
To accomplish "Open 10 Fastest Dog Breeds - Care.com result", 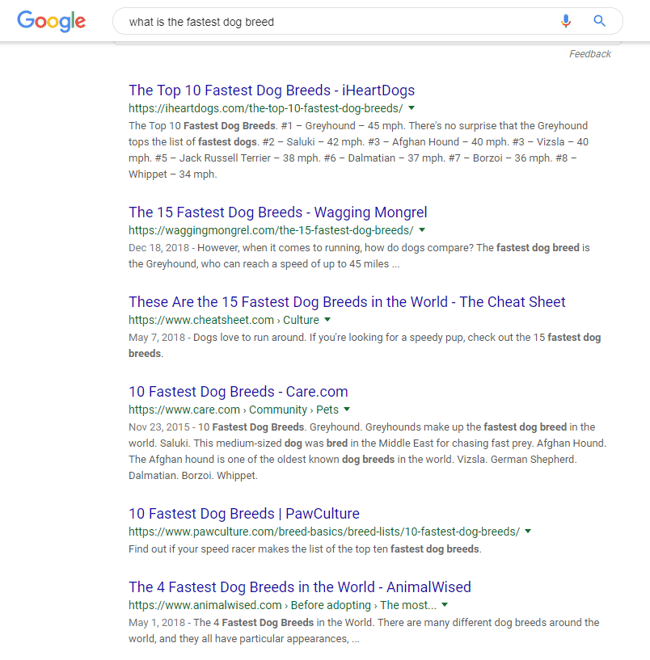I will [238, 392].
